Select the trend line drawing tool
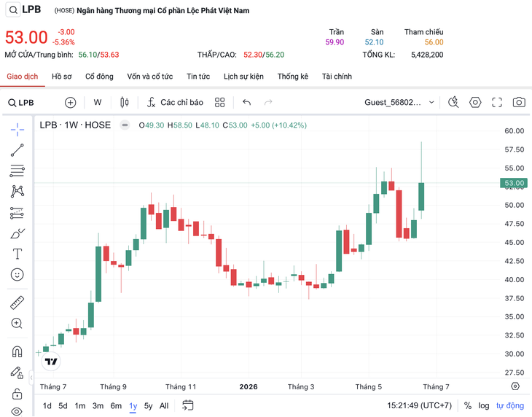Image resolution: width=532 pixels, height=417 pixels. [x=17, y=150]
